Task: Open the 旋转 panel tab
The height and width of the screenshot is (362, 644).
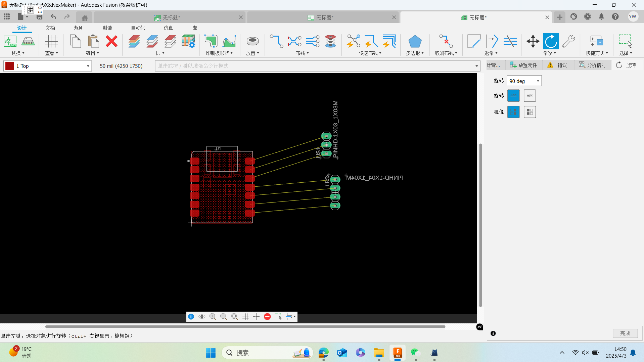Action: (x=626, y=65)
